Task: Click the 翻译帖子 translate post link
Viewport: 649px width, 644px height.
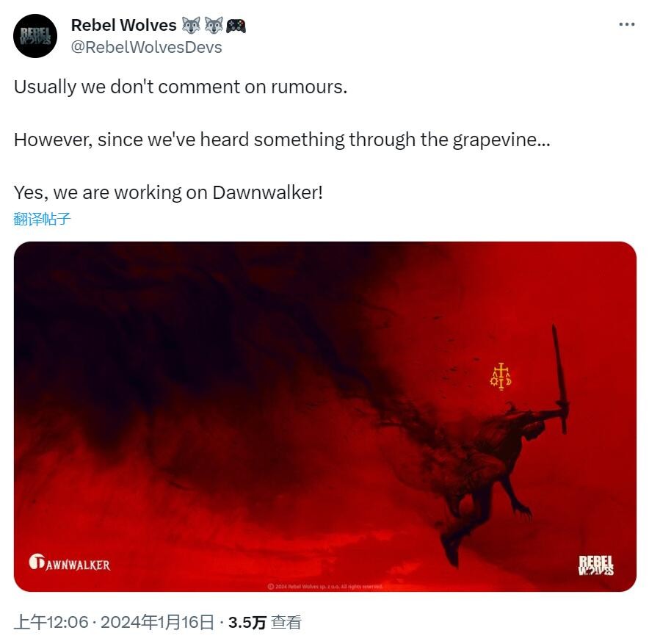Action: 42,219
